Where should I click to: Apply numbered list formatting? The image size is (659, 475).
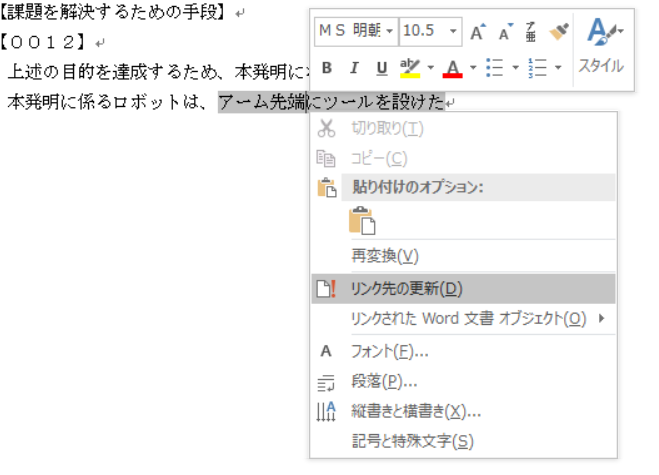click(x=537, y=68)
